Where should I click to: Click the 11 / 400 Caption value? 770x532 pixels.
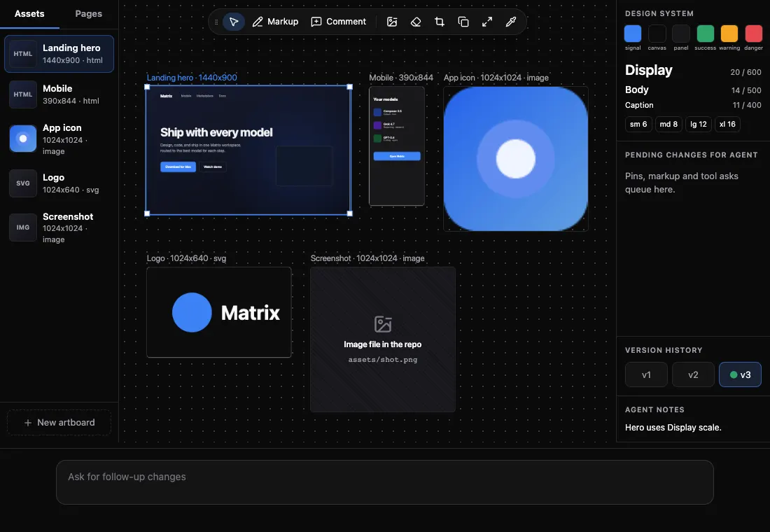click(x=747, y=105)
